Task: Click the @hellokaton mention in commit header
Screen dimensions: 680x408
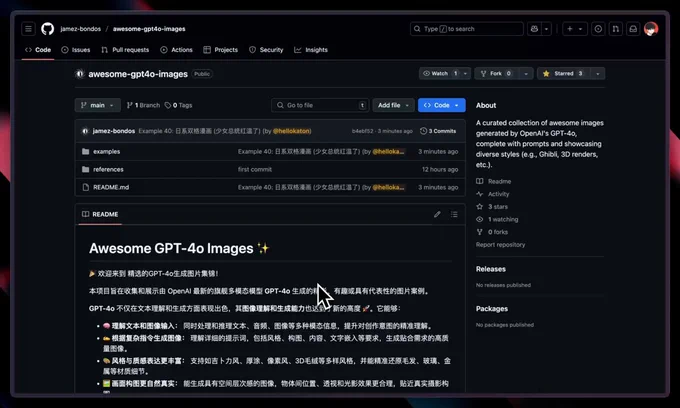Action: (x=292, y=131)
